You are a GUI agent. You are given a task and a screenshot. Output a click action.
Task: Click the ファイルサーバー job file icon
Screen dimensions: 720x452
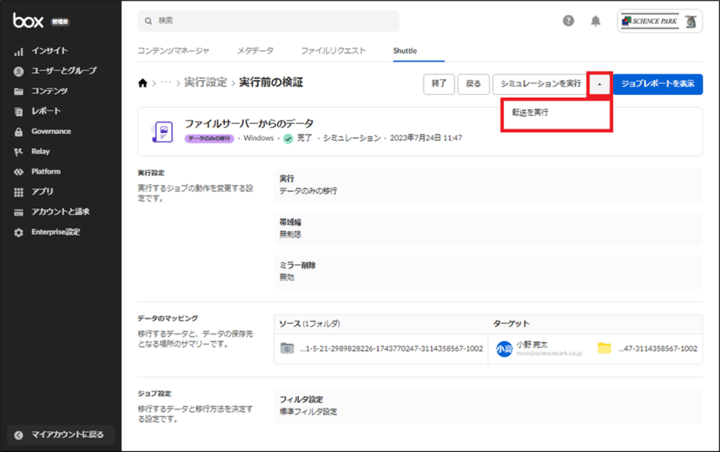coord(162,131)
